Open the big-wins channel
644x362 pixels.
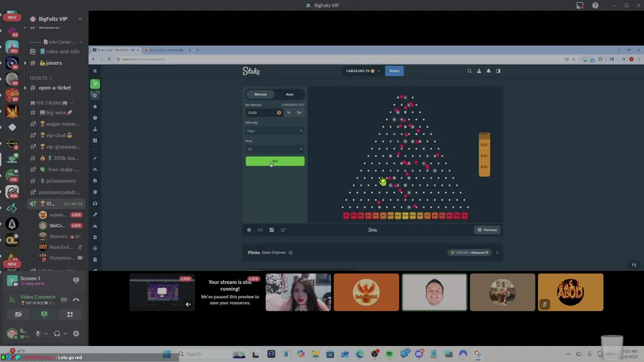[55, 113]
